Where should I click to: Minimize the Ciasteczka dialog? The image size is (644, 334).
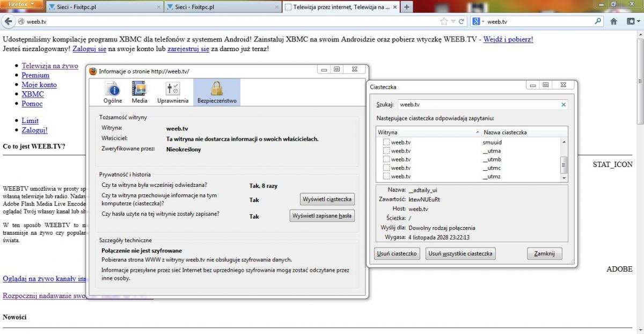tap(533, 85)
